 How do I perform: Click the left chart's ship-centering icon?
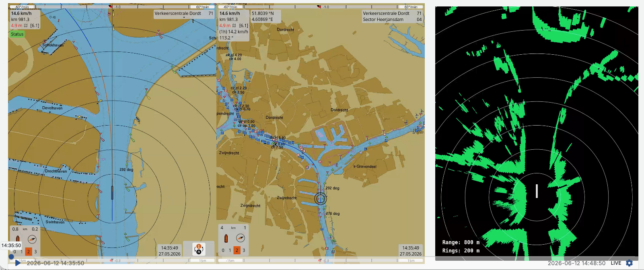(17, 239)
